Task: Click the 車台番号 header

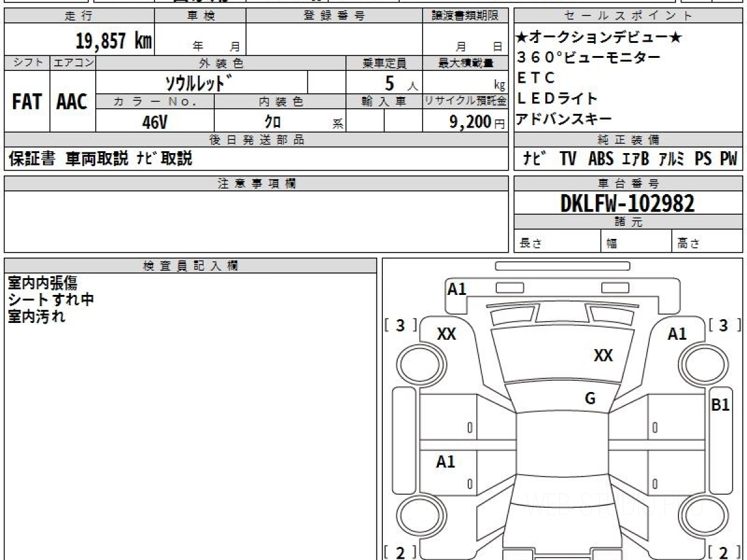Action: click(x=629, y=184)
